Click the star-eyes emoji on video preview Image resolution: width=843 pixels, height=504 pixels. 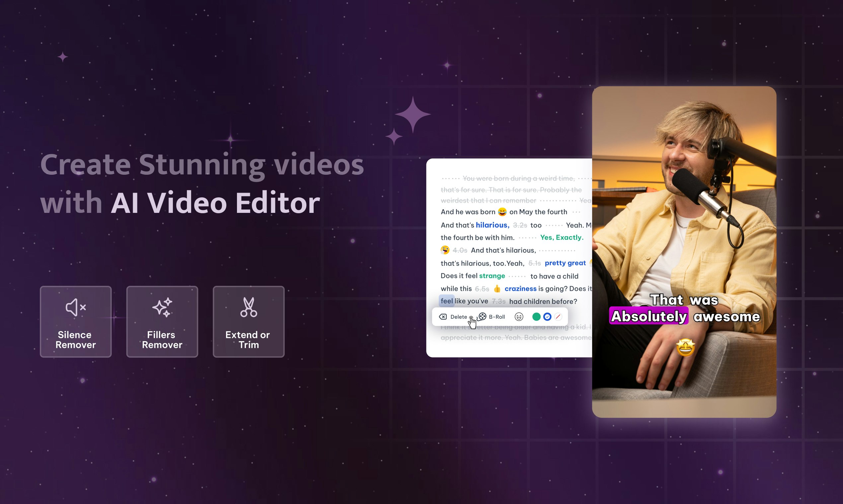(685, 347)
